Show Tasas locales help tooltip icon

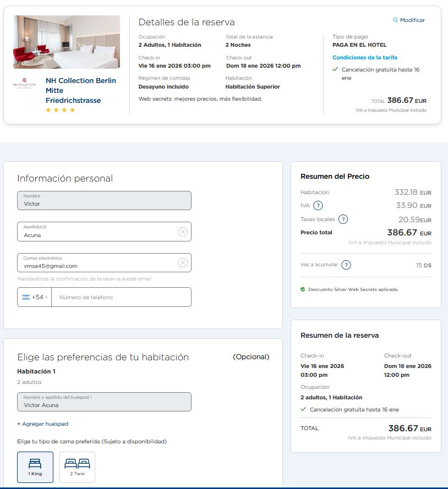point(343,219)
